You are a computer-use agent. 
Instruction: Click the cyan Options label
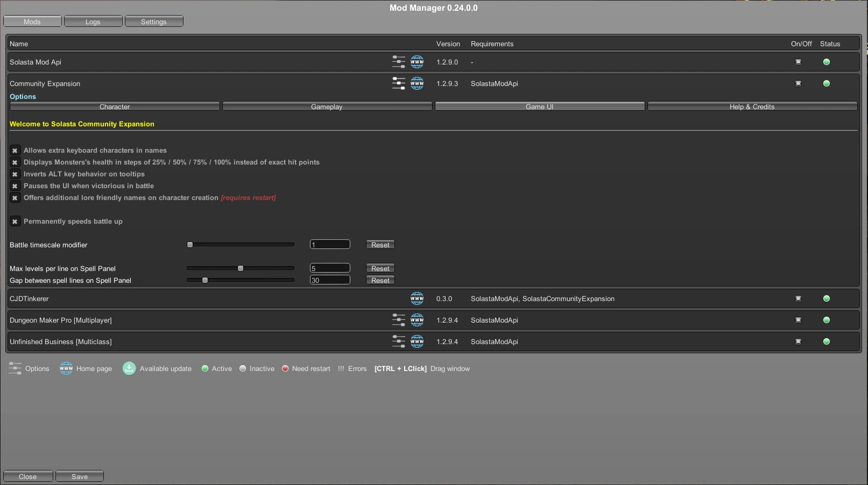pyautogui.click(x=23, y=97)
